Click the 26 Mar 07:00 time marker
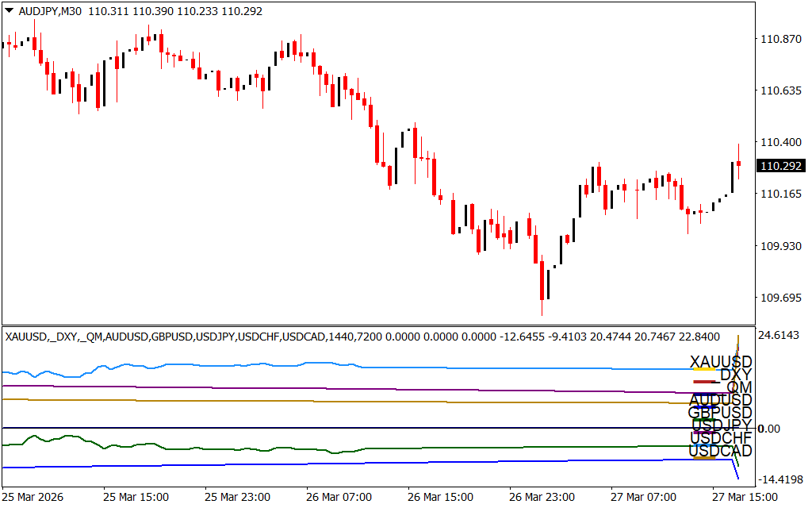Viewport: 812px width, 508px height. click(x=339, y=497)
